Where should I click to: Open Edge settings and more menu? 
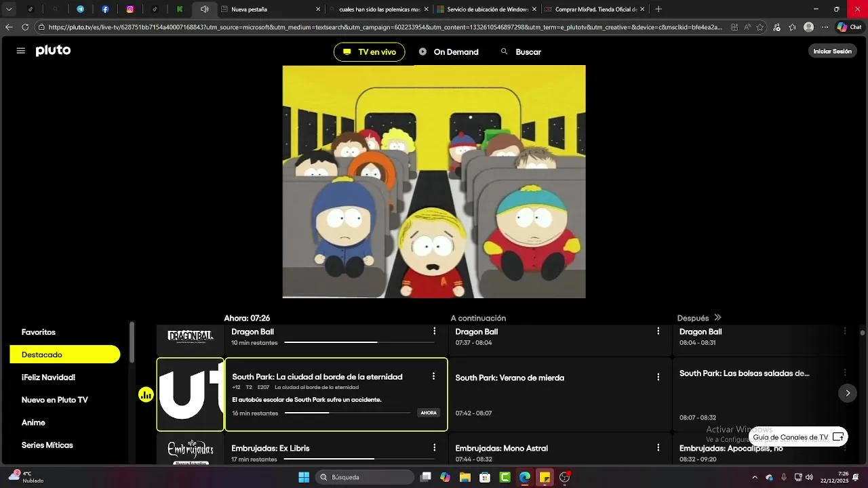pos(825,27)
